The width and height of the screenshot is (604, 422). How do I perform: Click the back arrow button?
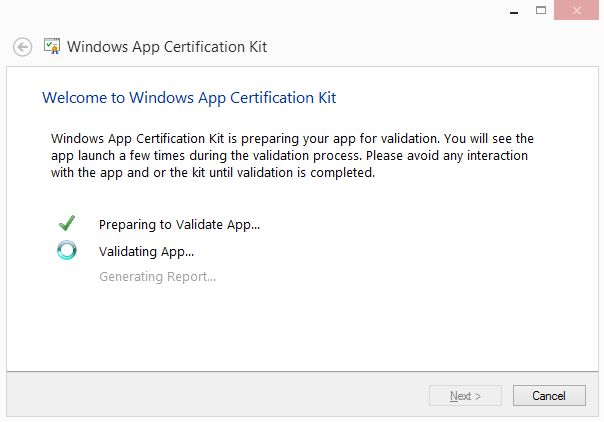[22, 47]
